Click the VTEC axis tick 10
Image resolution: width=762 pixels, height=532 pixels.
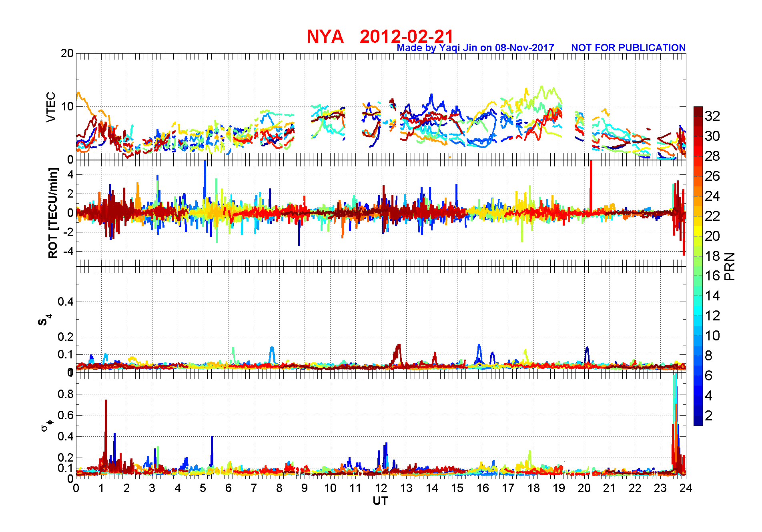67,106
